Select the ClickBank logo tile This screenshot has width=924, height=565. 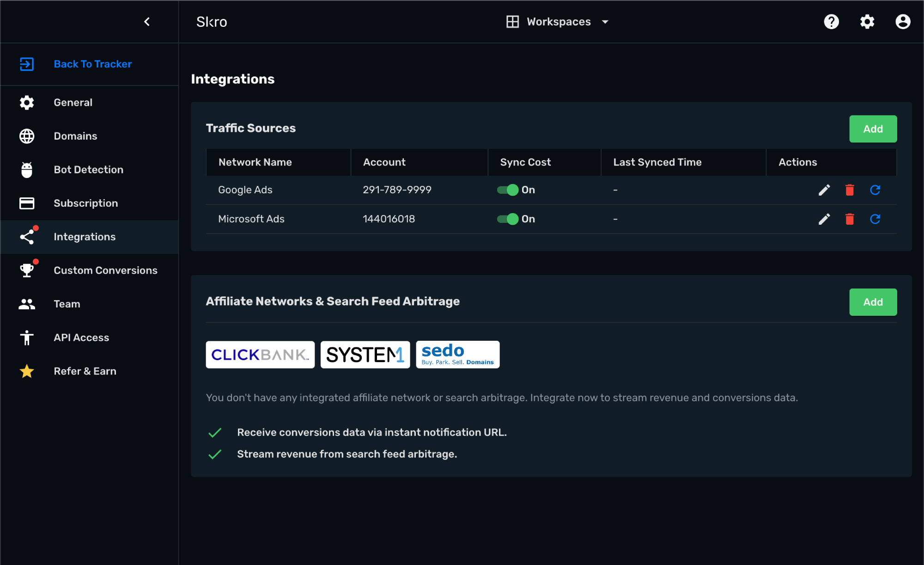pyautogui.click(x=260, y=355)
